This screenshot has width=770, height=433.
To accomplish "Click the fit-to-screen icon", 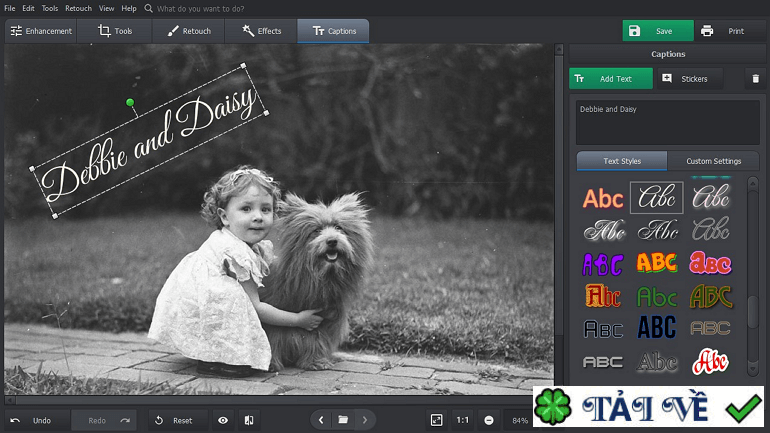I will point(436,420).
